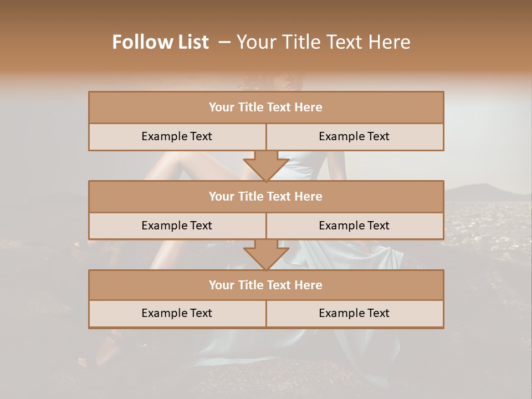Image resolution: width=532 pixels, height=399 pixels.
Task: Click top block's left Example Text cell
Action: click(x=177, y=136)
